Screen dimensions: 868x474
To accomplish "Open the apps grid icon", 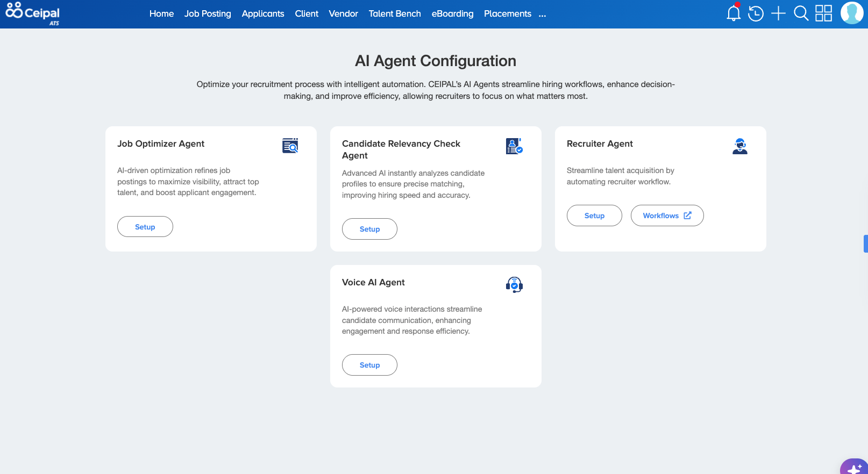I will [x=823, y=13].
